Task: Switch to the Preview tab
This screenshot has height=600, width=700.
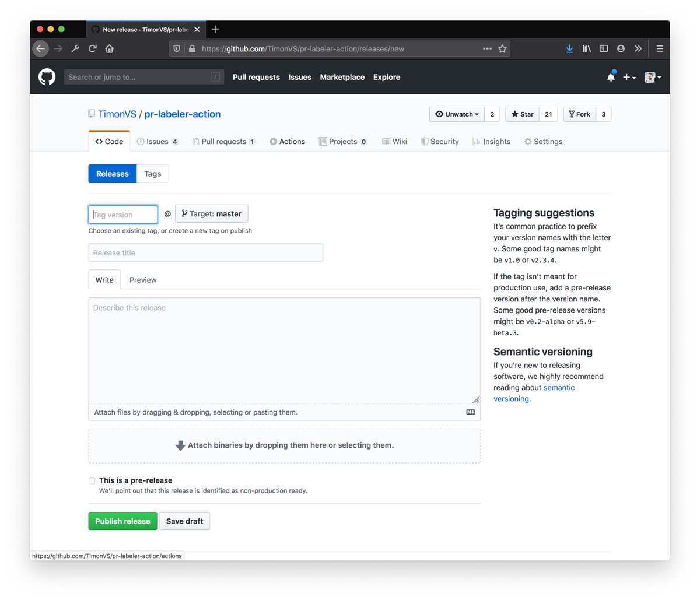Action: (143, 280)
